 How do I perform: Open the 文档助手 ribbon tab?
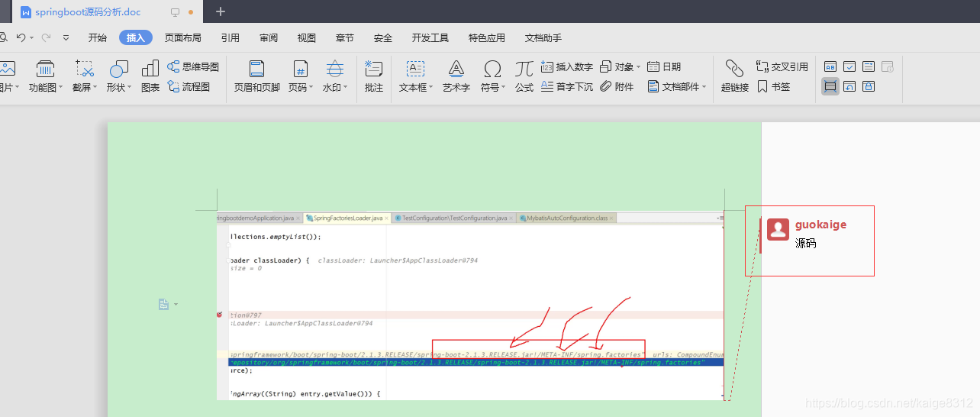tap(543, 37)
